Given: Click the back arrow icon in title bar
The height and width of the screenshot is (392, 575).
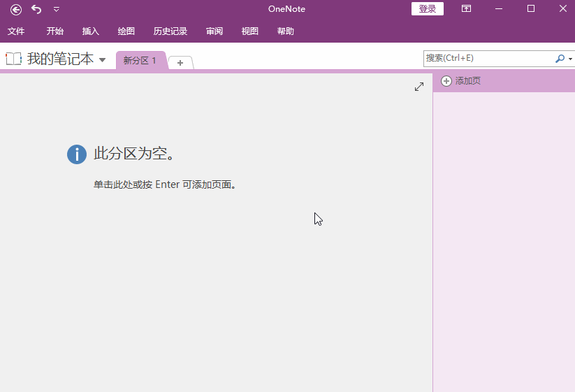Looking at the screenshot, I should click(x=16, y=9).
